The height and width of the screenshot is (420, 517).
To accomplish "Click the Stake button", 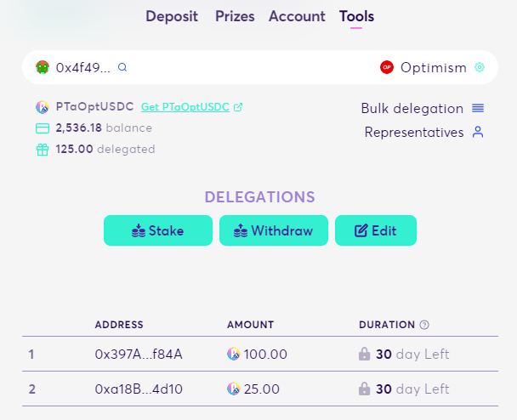I will pos(158,230).
